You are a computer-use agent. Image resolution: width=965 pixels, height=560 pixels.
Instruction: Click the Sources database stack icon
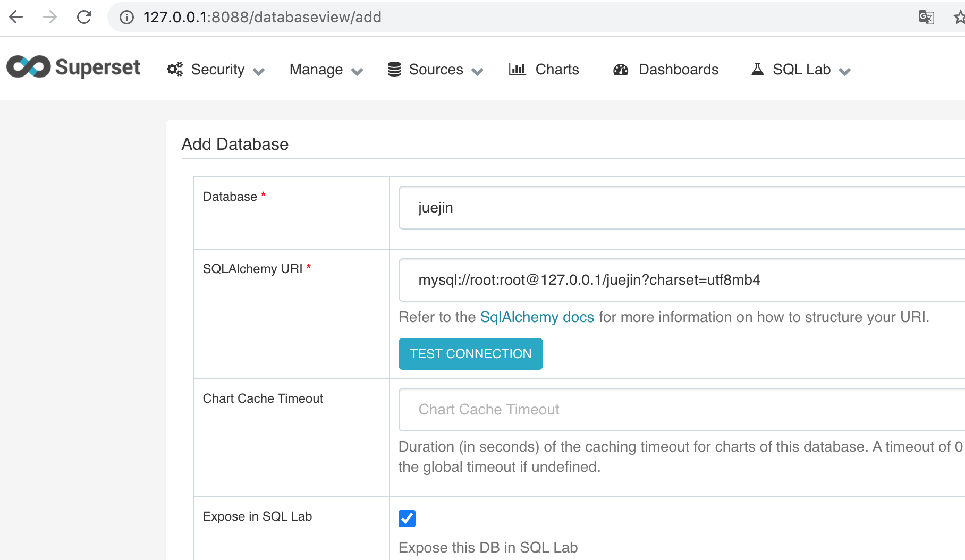(x=394, y=69)
